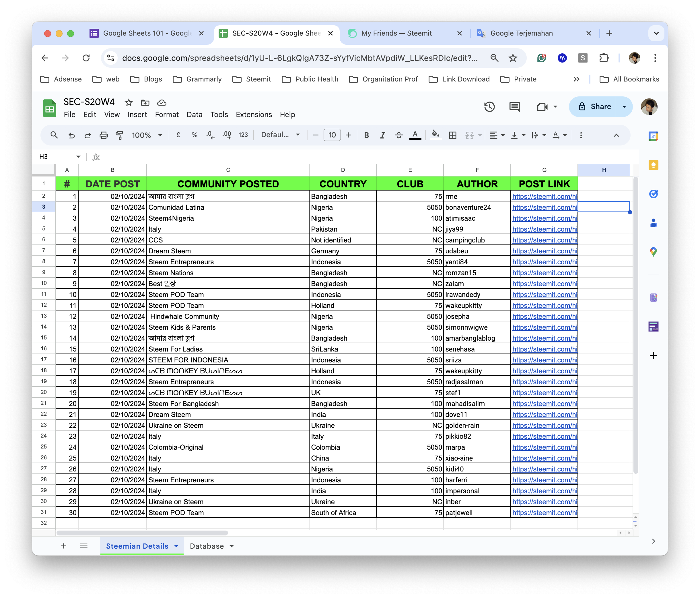Click the print icon in toolbar

[104, 135]
